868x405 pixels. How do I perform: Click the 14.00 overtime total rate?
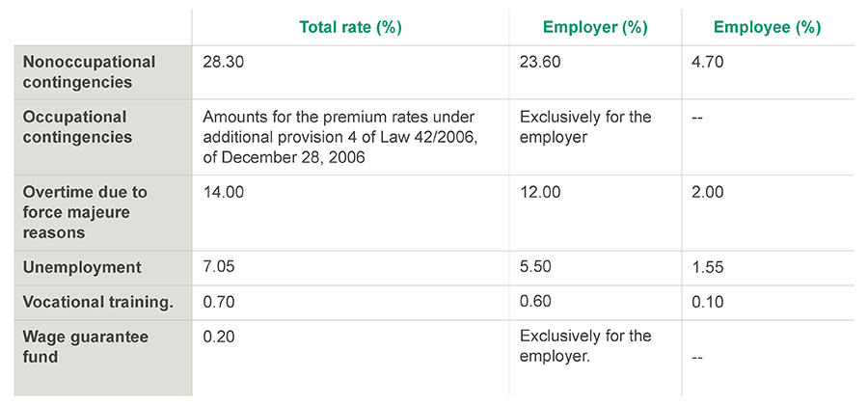point(223,192)
